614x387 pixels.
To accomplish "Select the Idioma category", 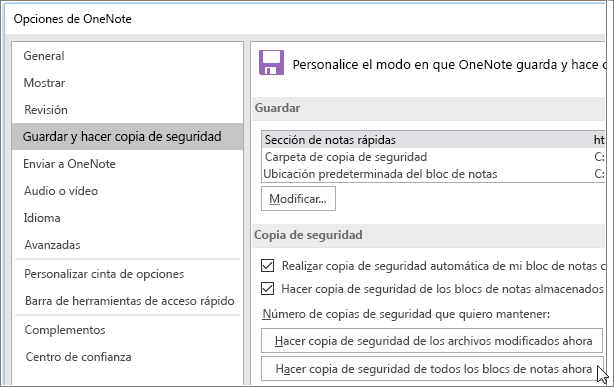I will click(x=127, y=218).
